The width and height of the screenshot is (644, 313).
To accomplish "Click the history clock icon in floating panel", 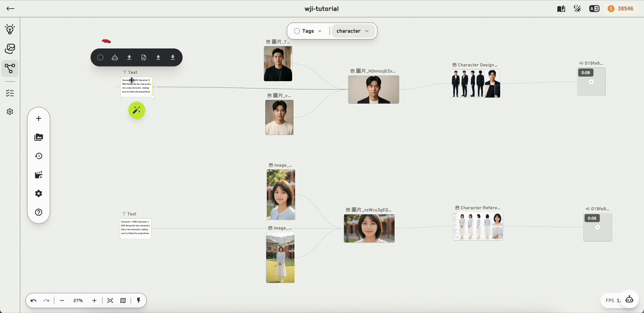I will pos(39,156).
